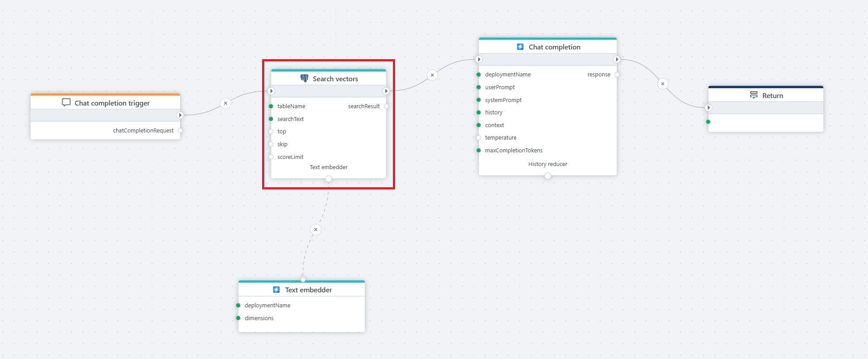Viewport: 868px width, 359px height.
Task: Select the Chat completion trigger node title
Action: (112, 103)
